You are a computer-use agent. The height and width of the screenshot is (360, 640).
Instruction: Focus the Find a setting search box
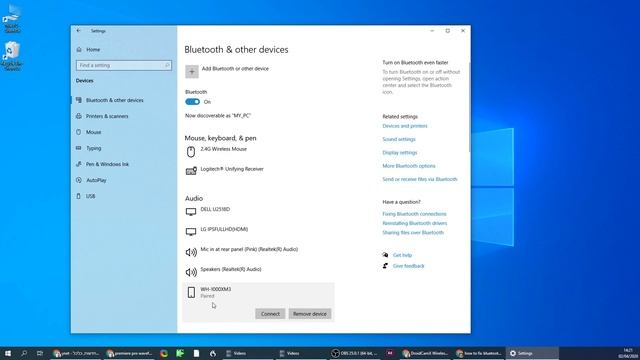click(124, 65)
